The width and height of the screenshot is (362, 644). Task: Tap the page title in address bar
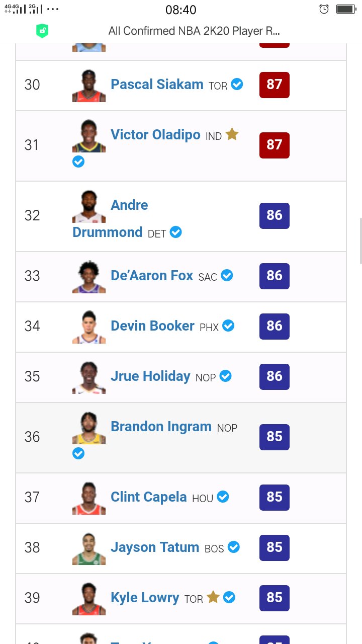194,31
